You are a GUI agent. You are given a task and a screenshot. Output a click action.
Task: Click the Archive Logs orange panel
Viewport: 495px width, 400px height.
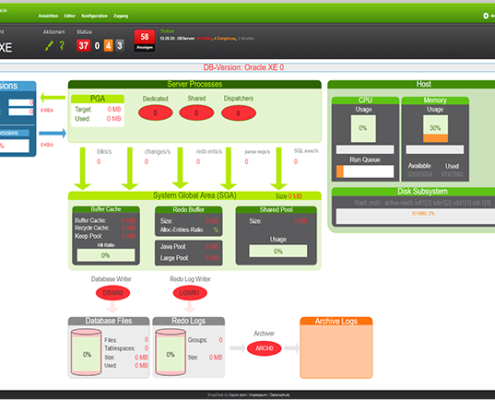(x=336, y=348)
